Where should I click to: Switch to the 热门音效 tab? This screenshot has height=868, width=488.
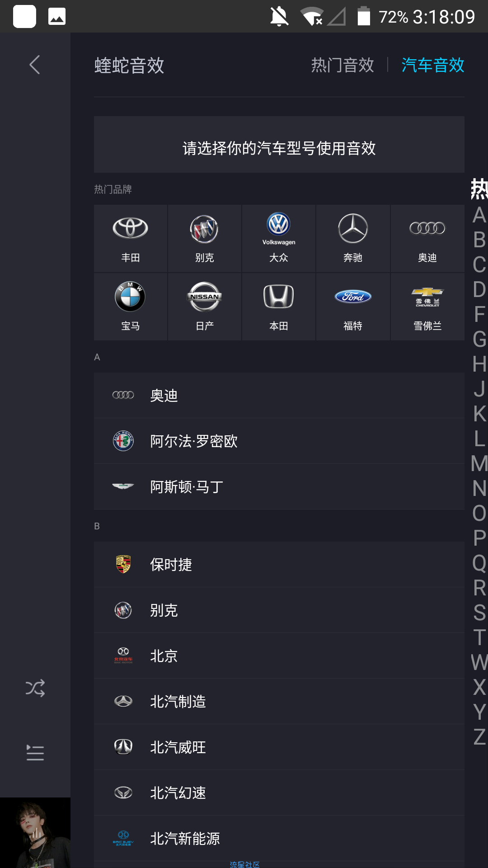click(343, 65)
